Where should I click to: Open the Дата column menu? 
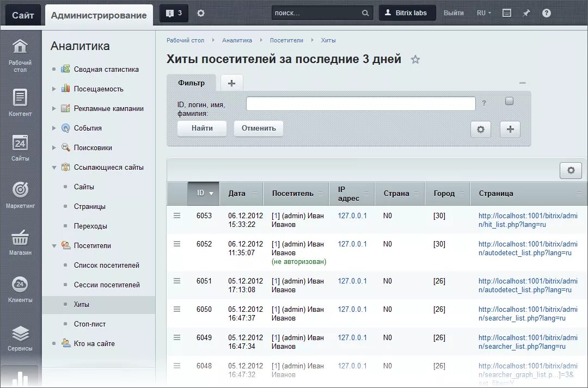pos(255,194)
